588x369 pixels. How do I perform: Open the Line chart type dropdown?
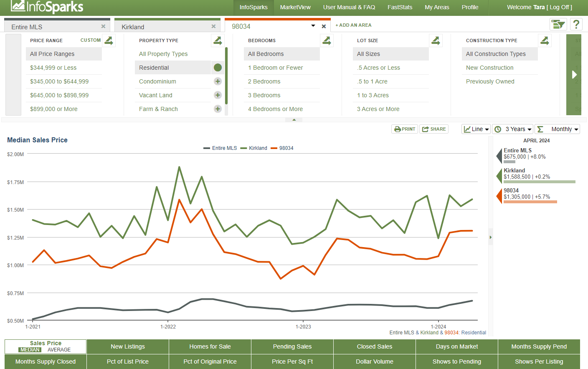pos(476,129)
